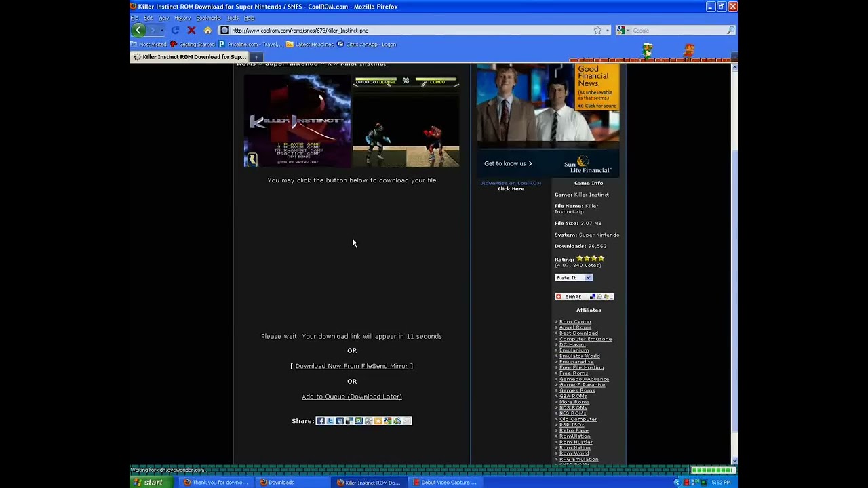This screenshot has width=868, height=488.
Task: Open the Edit menu
Action: click(148, 18)
